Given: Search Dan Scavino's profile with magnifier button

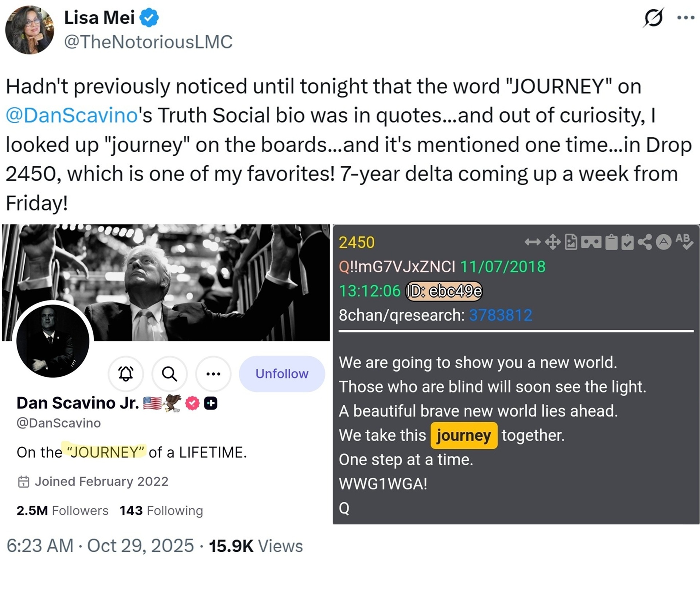Looking at the screenshot, I should point(170,373).
